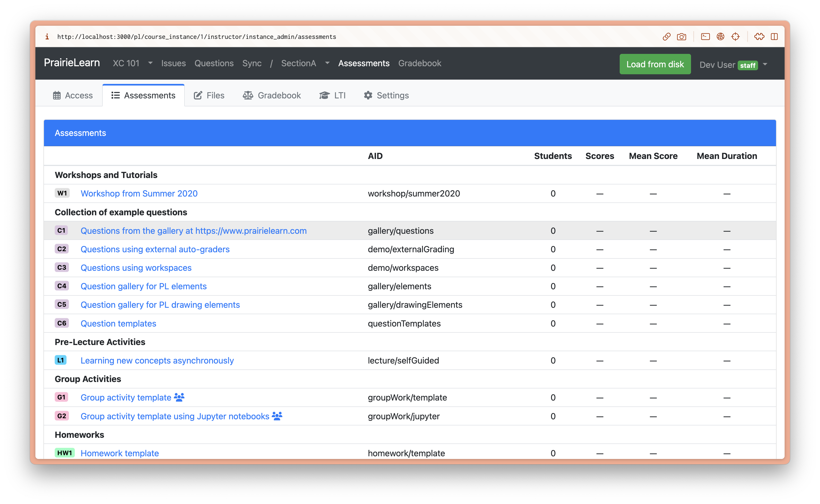Viewport: 820px width, 504px height.
Task: Open the Dev User account dropdown
Action: pos(733,65)
